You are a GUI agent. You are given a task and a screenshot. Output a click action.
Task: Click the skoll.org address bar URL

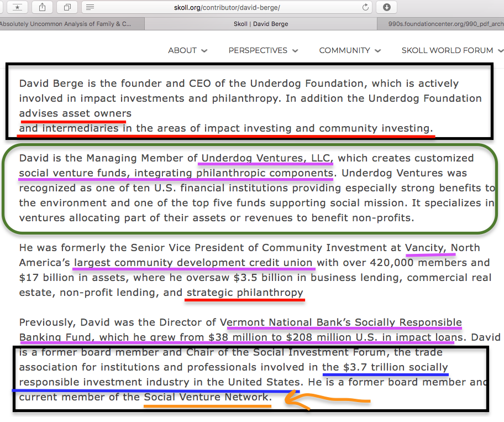point(228,7)
